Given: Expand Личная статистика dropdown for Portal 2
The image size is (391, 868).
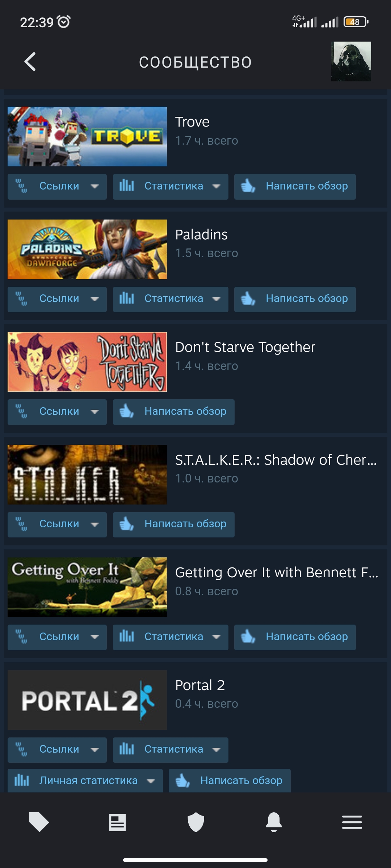Looking at the screenshot, I should point(85,780).
